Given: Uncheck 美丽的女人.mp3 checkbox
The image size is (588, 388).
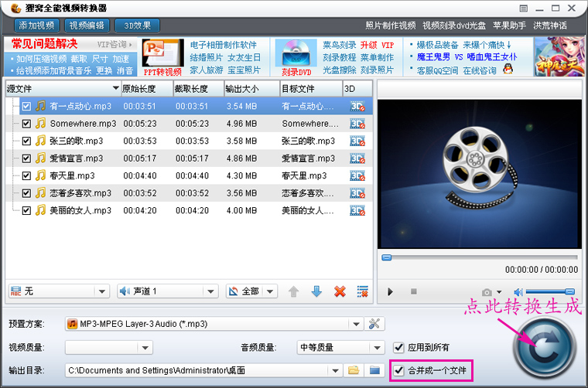Looking at the screenshot, I should (x=26, y=210).
